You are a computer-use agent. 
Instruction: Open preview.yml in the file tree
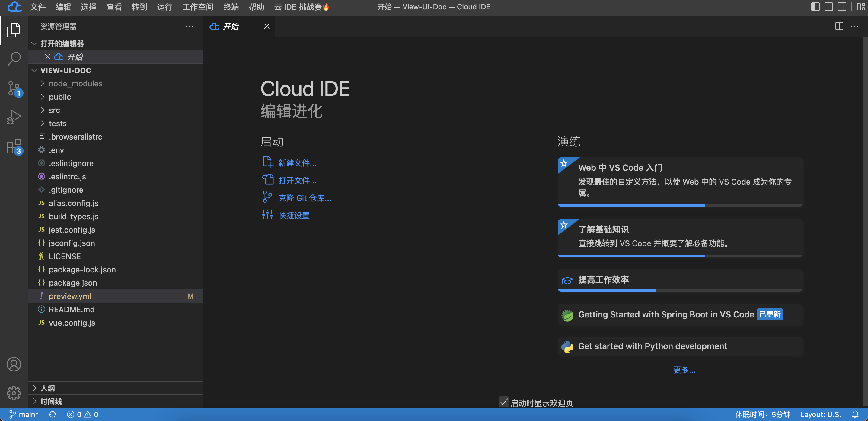[x=116, y=296]
